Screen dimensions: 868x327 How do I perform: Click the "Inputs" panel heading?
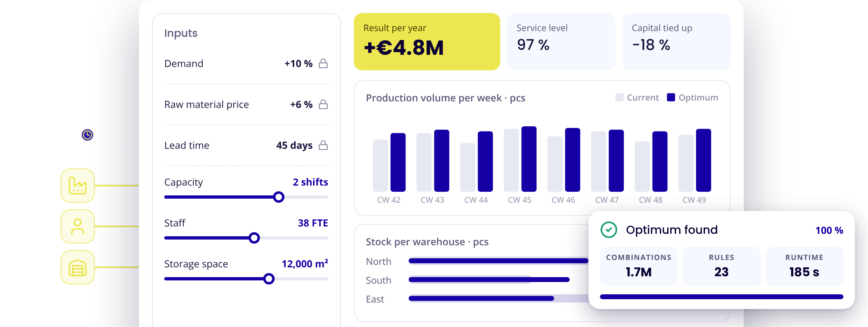[x=181, y=33]
